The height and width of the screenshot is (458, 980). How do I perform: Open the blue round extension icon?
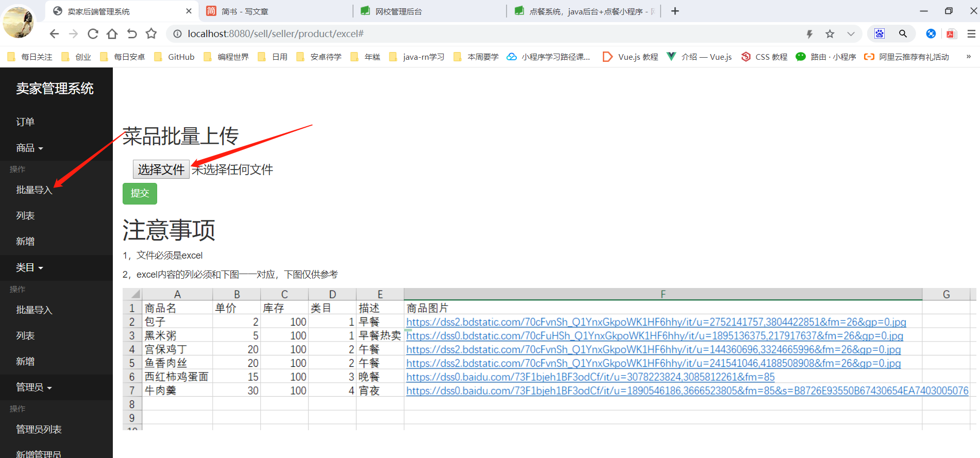coord(931,34)
